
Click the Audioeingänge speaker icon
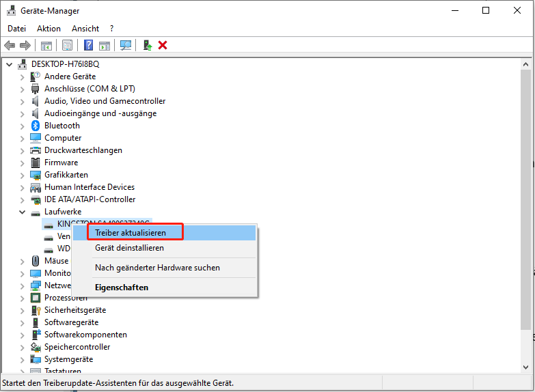coord(35,113)
